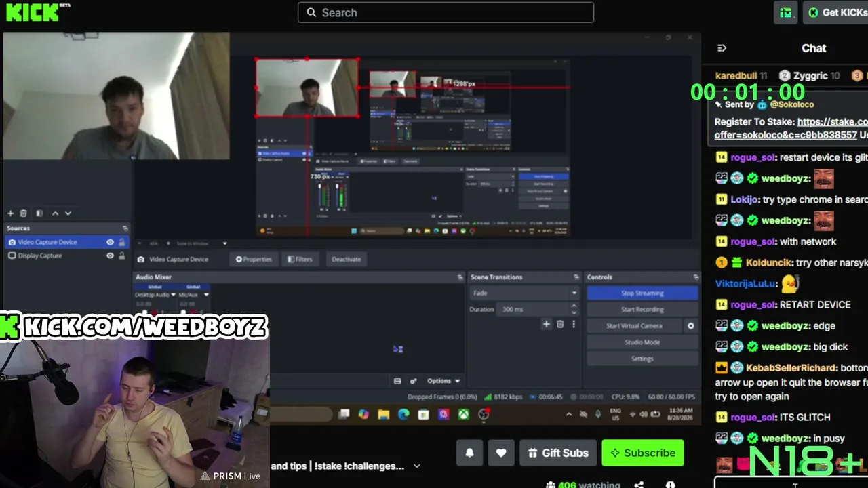This screenshot has width=868, height=488.
Task: Open the Audio Mixer Options dropdown
Action: click(443, 381)
